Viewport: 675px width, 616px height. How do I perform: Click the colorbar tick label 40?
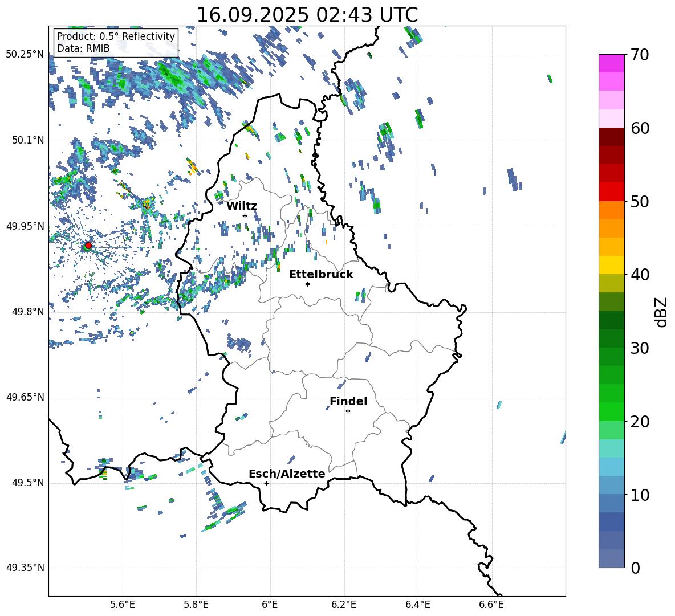640,275
